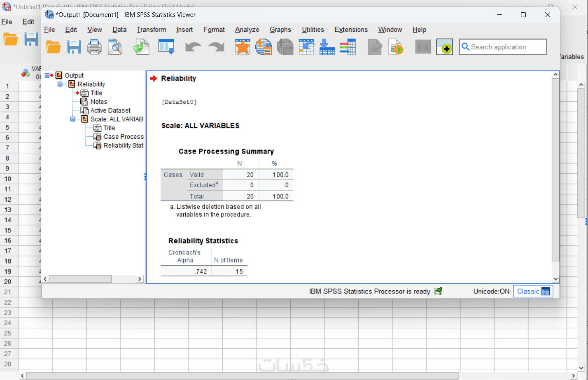
Task: Print the output using the printer icon
Action: [94, 47]
